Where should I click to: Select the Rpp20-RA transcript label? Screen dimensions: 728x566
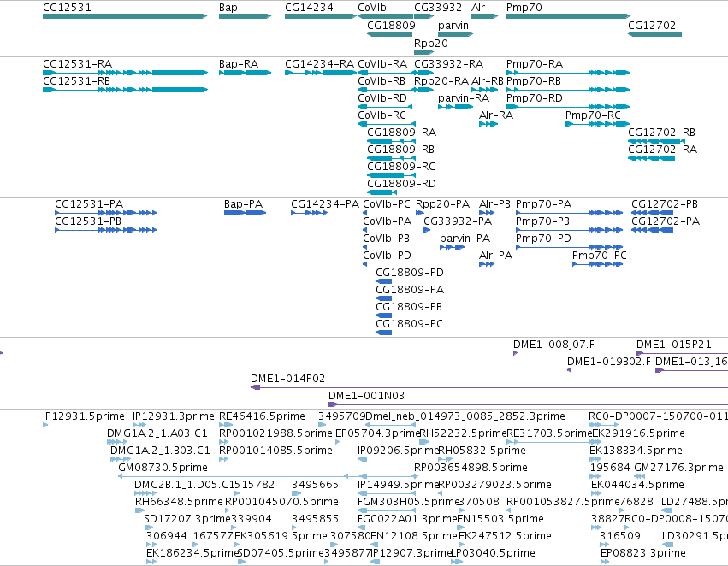tap(441, 80)
